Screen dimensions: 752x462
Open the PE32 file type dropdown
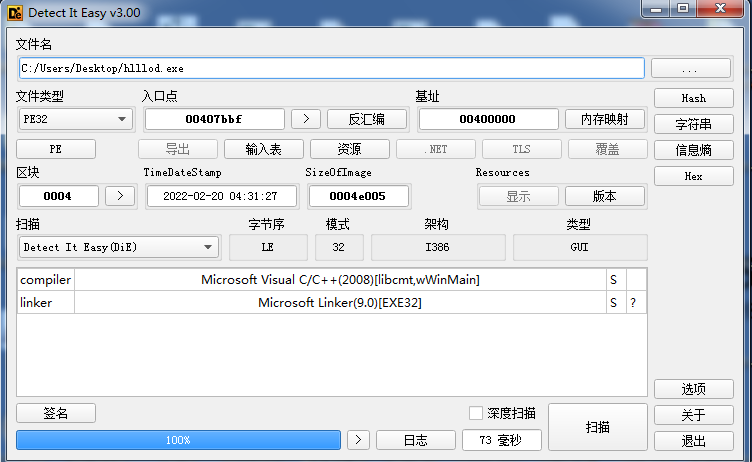click(76, 119)
